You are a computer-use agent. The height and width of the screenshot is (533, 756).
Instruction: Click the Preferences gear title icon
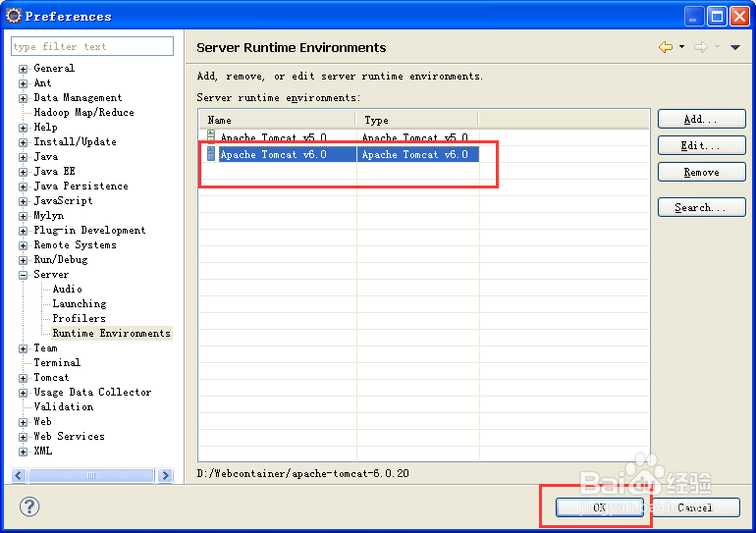click(14, 16)
